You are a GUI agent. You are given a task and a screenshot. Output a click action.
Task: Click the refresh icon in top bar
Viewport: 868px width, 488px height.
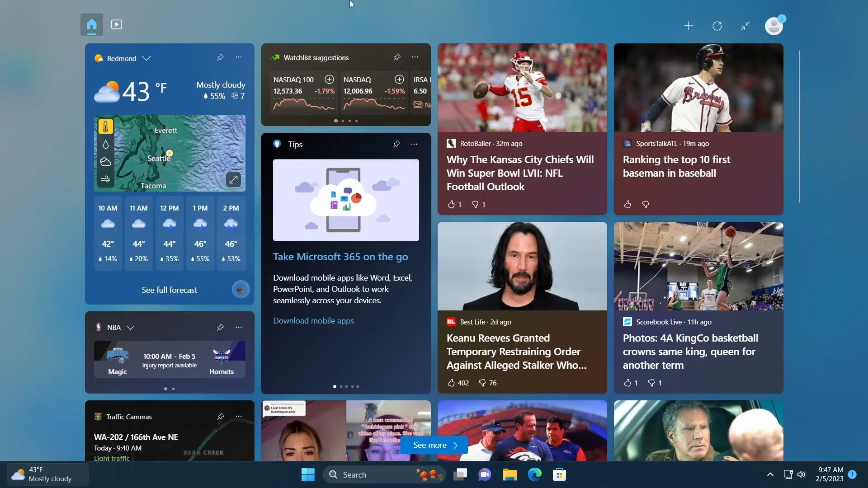(x=717, y=26)
